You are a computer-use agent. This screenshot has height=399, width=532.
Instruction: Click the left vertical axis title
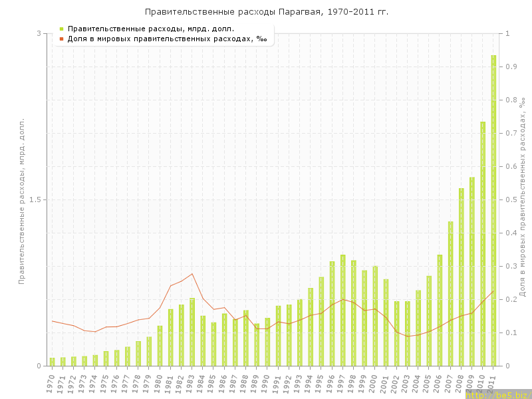[x=21, y=199]
